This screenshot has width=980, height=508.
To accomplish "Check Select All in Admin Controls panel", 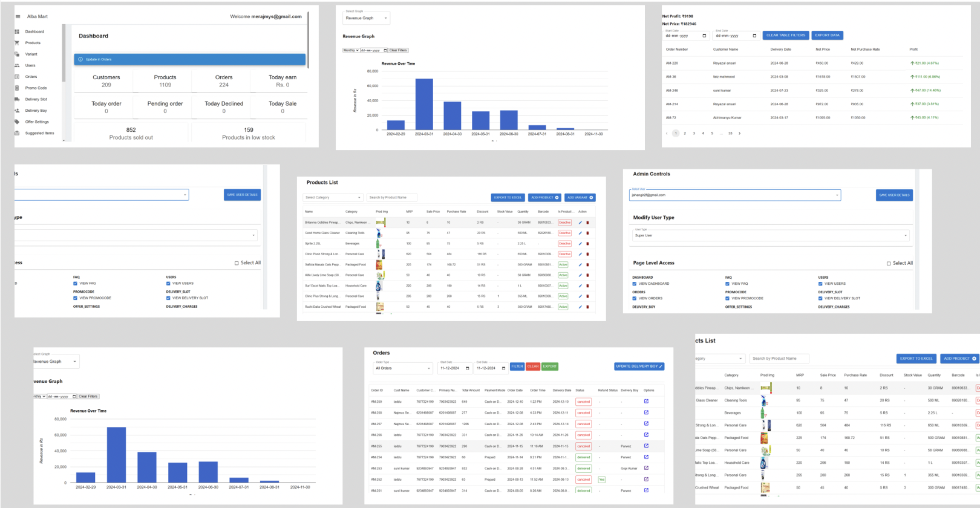I will point(889,263).
